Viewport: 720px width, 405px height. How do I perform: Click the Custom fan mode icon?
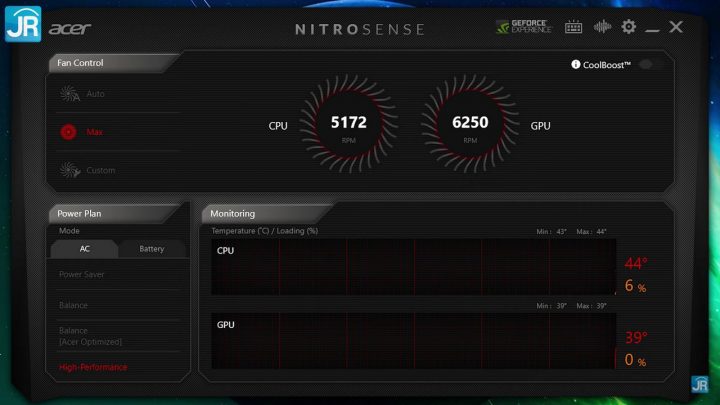pos(69,170)
